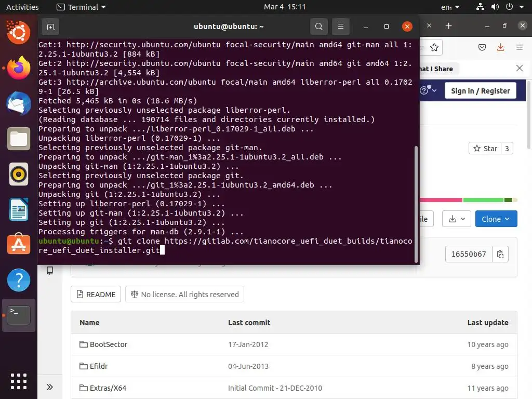Click the commit SHA 16550b67 field
This screenshot has width=532, height=399.
[x=469, y=254]
